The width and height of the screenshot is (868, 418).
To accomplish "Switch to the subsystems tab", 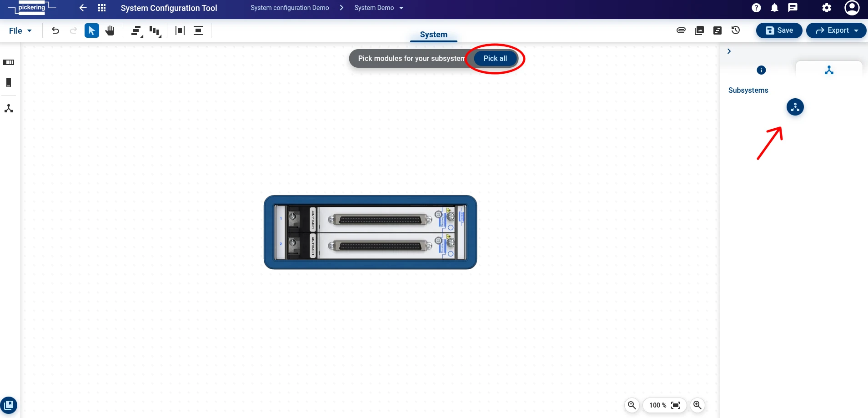I will 829,70.
